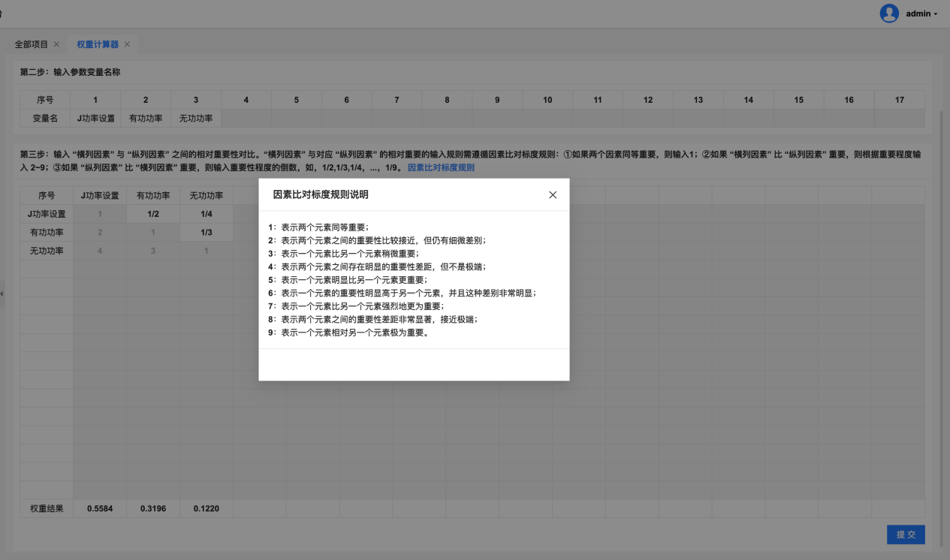Close the 因素比对标度规则说明 dialog

point(553,195)
